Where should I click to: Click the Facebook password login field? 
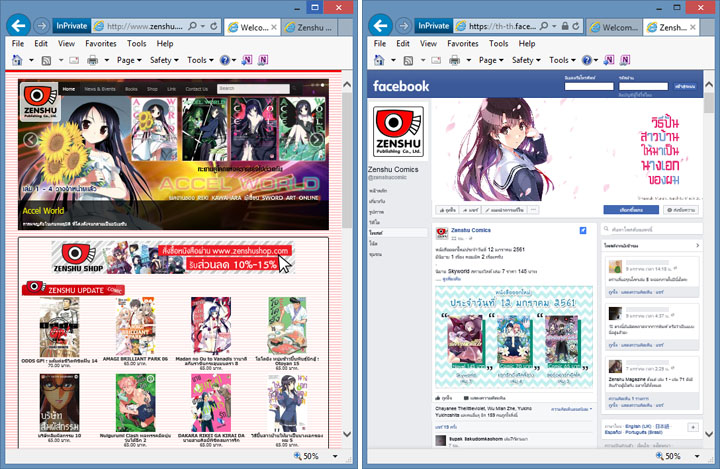pos(643,86)
